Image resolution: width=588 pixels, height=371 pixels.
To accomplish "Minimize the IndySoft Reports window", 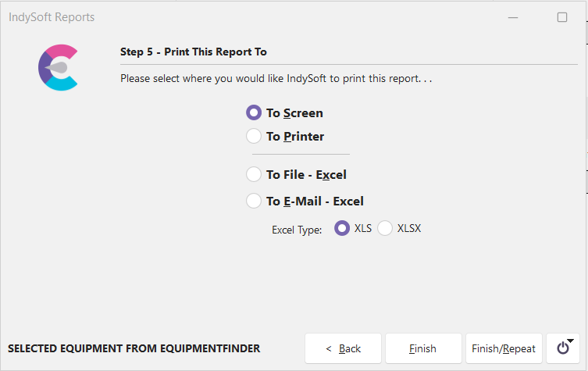I will [x=512, y=17].
